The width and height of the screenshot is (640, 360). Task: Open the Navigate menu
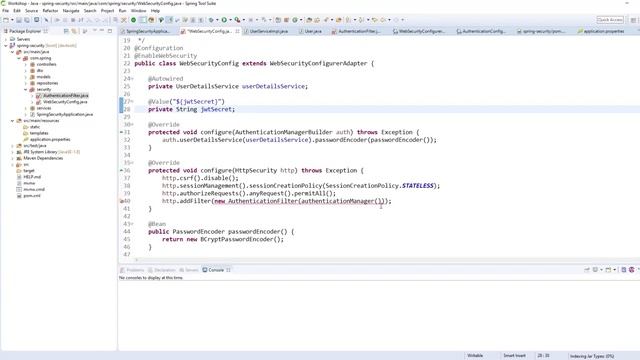[71, 11]
